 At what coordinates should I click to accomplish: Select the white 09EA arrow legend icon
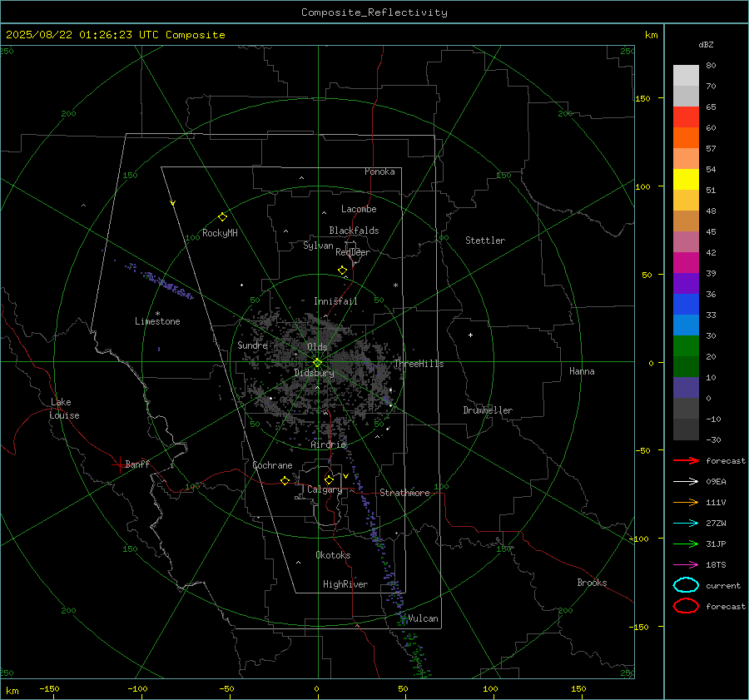pos(686,481)
